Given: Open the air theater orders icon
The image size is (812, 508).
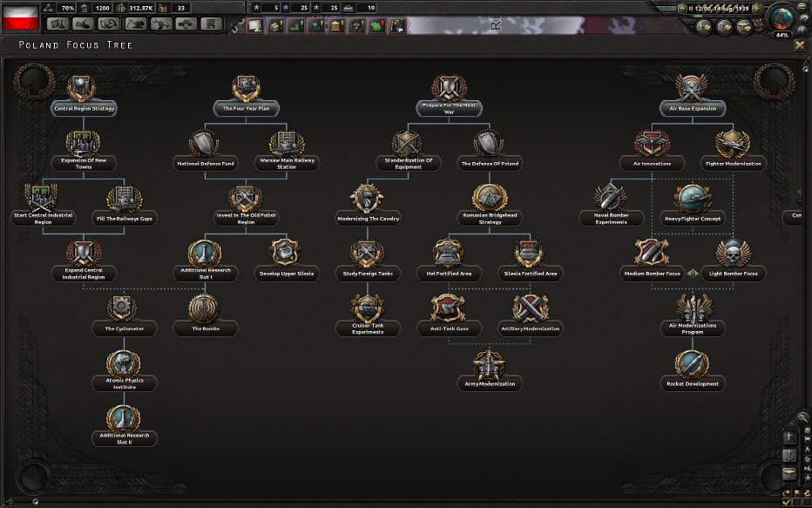Looking at the screenshot, I should pos(744,26).
